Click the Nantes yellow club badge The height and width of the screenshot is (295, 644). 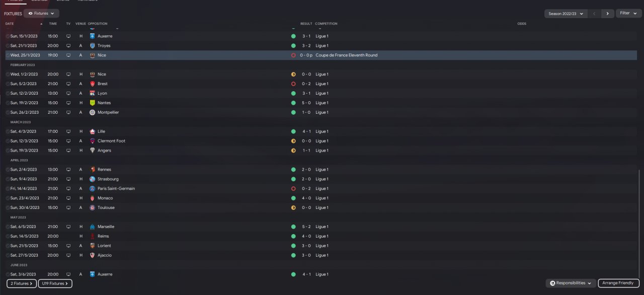tap(93, 103)
